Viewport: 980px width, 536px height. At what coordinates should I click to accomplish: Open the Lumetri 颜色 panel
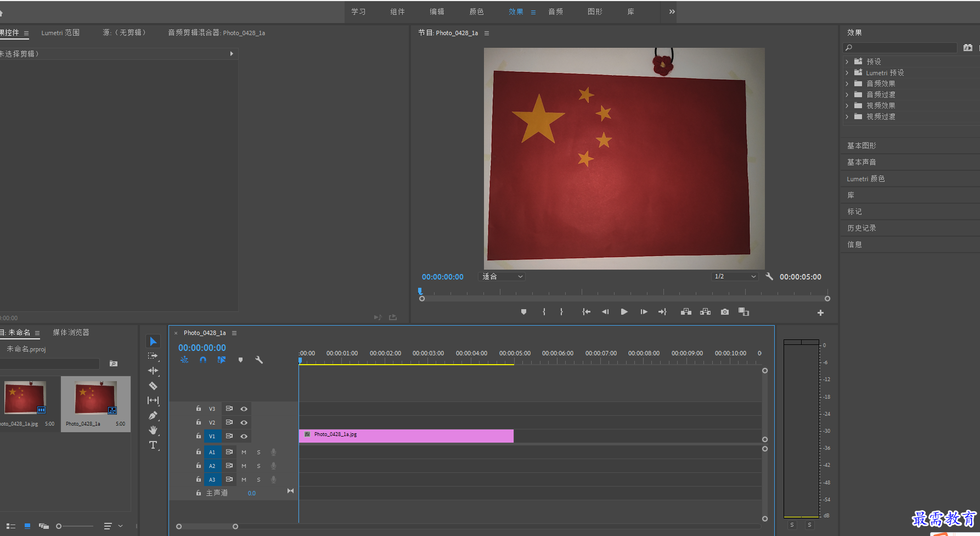[865, 178]
